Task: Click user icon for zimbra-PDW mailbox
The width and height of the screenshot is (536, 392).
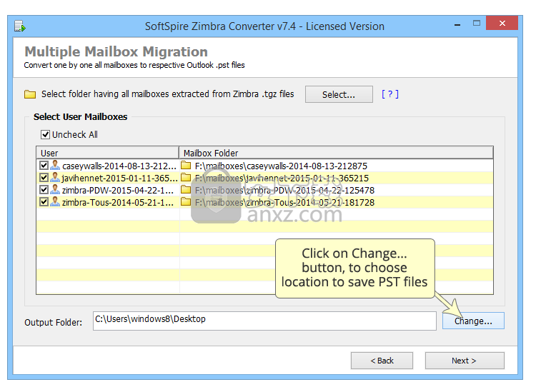Action: click(x=55, y=190)
